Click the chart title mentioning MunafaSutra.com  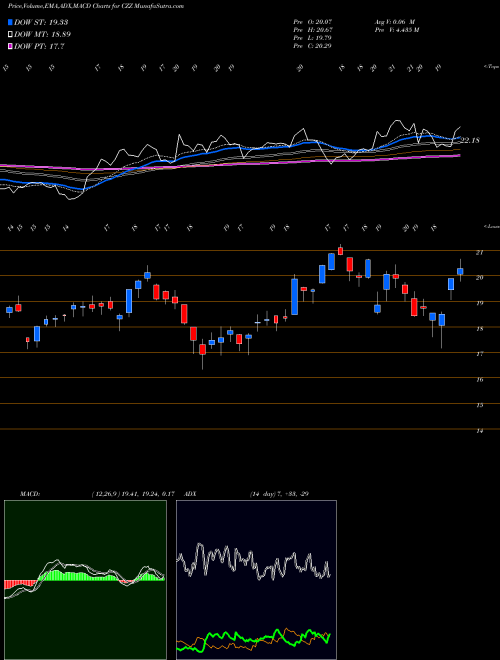click(96, 6)
